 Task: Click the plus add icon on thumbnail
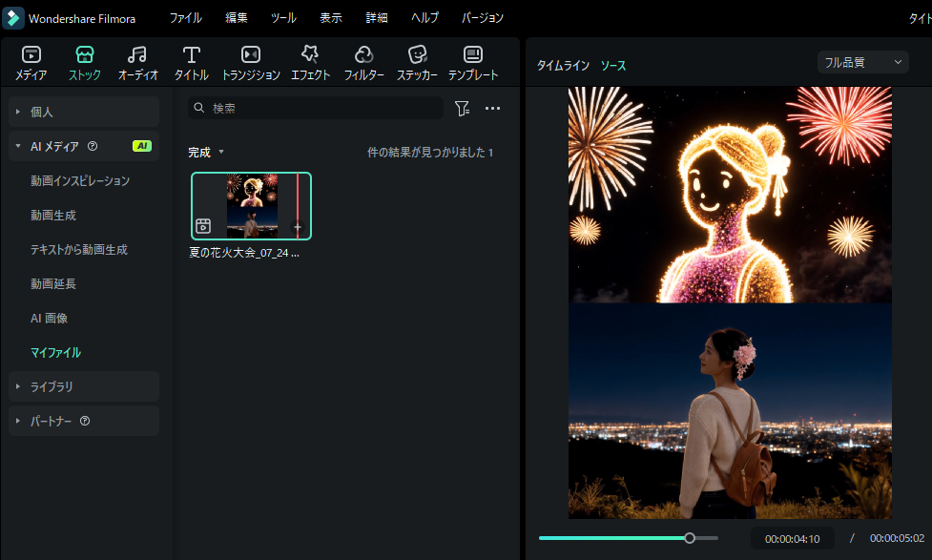(298, 226)
